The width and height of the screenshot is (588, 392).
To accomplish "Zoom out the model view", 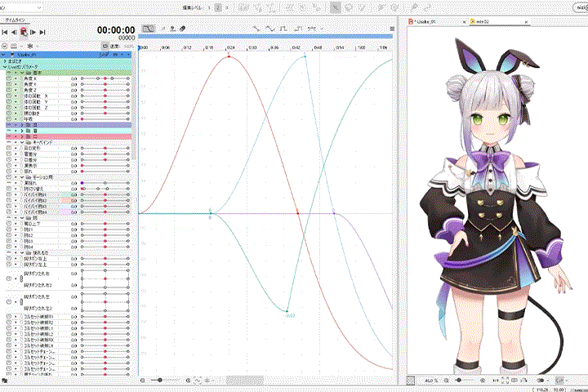I will (x=446, y=381).
